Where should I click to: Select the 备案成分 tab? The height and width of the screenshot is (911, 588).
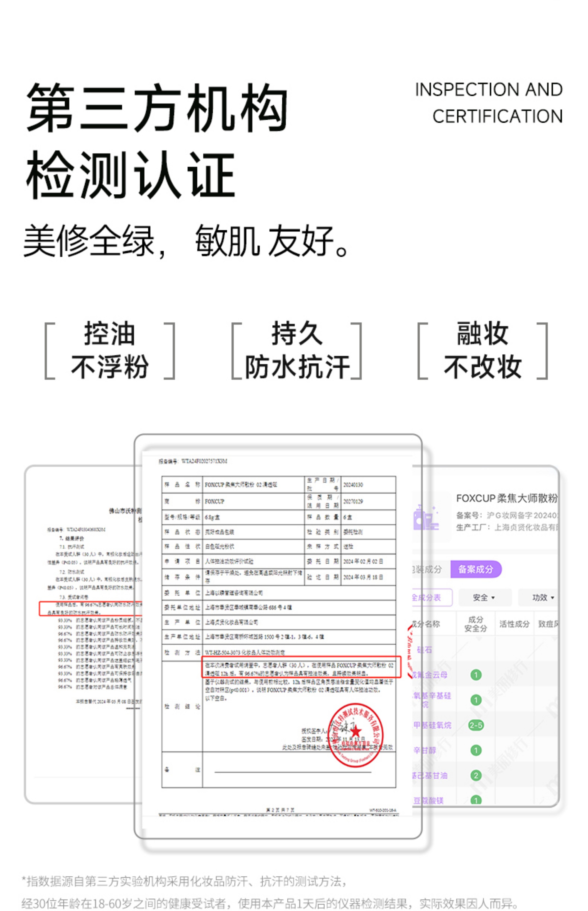coord(476,570)
